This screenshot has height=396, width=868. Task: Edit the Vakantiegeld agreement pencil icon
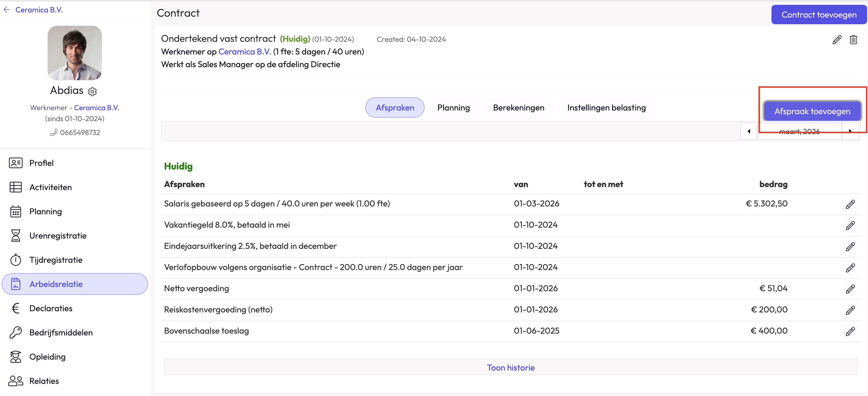coord(850,226)
